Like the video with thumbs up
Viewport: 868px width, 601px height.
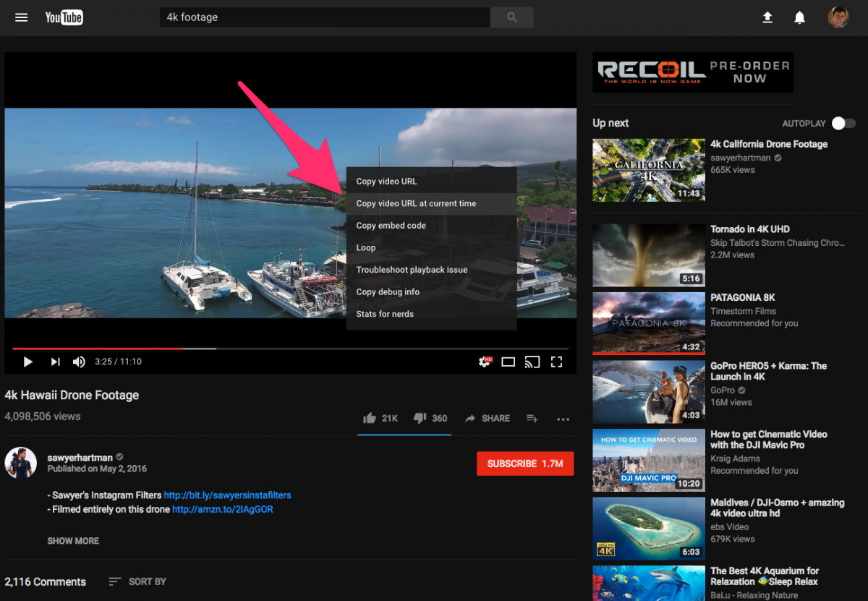point(370,418)
